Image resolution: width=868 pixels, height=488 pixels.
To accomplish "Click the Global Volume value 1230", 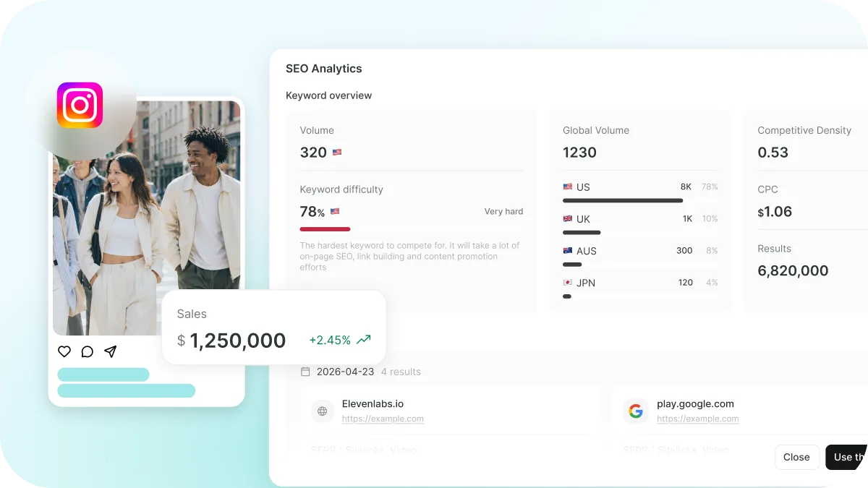I will click(x=580, y=153).
